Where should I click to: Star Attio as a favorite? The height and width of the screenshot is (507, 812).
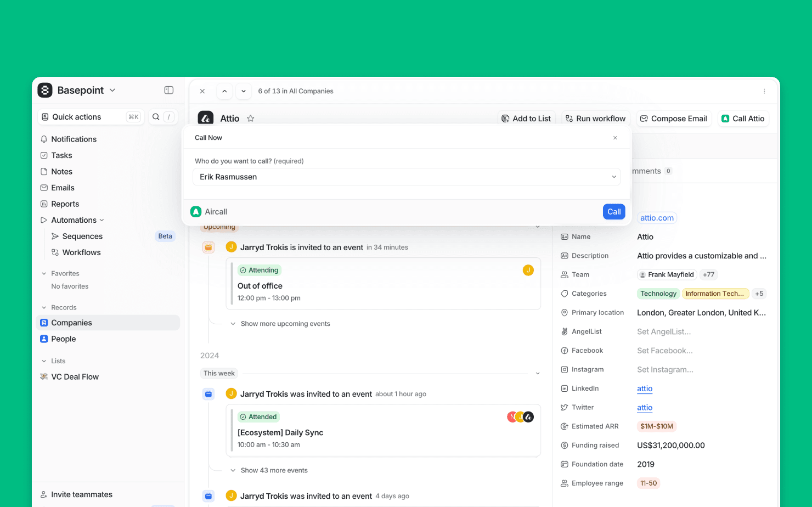pyautogui.click(x=251, y=119)
